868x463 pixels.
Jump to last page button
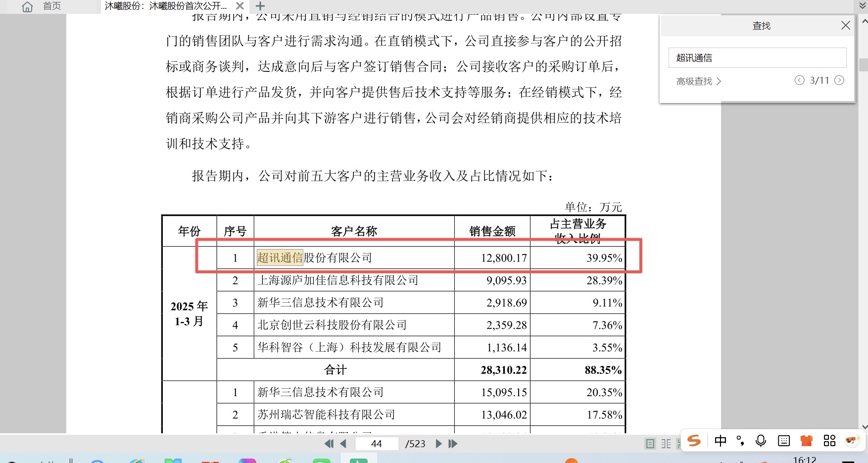coord(453,444)
